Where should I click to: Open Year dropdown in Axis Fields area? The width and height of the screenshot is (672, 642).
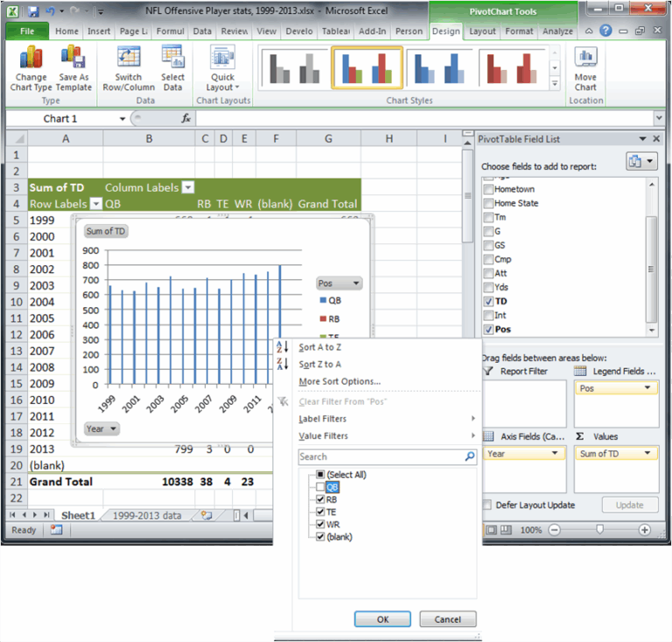click(555, 453)
